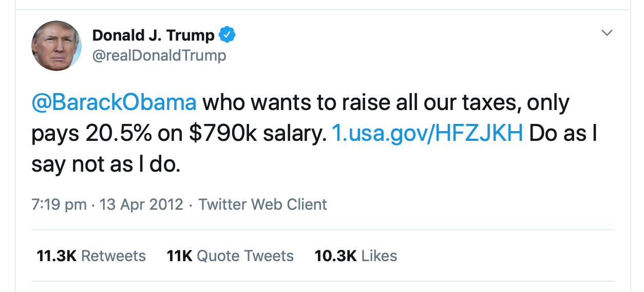Show the Quote Tweets list
This screenshot has width=644, height=292.
[245, 256]
